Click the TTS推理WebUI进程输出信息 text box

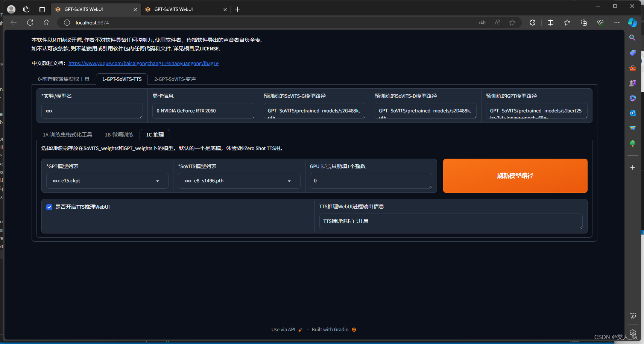(x=451, y=221)
